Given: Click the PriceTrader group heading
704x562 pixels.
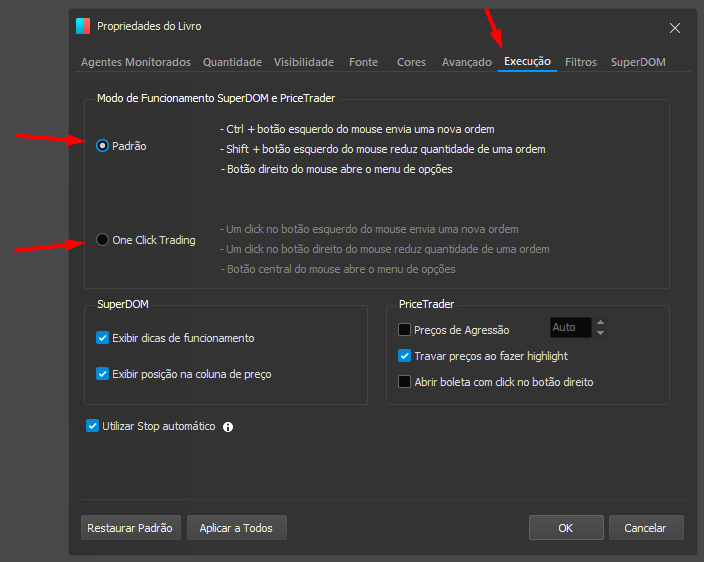Looking at the screenshot, I should click(426, 304).
